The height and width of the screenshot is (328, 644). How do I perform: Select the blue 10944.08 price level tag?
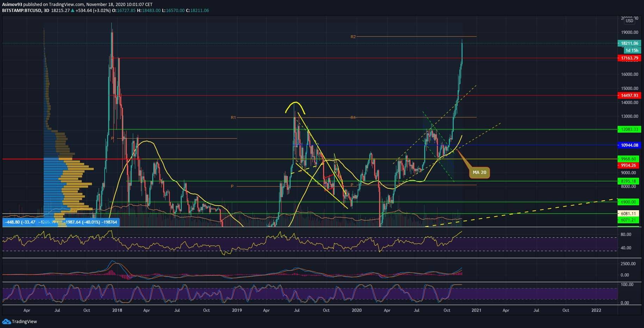pos(629,145)
